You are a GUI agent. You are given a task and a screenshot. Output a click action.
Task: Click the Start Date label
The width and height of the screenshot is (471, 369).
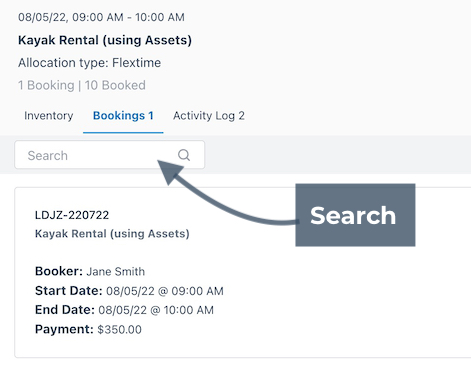(69, 291)
